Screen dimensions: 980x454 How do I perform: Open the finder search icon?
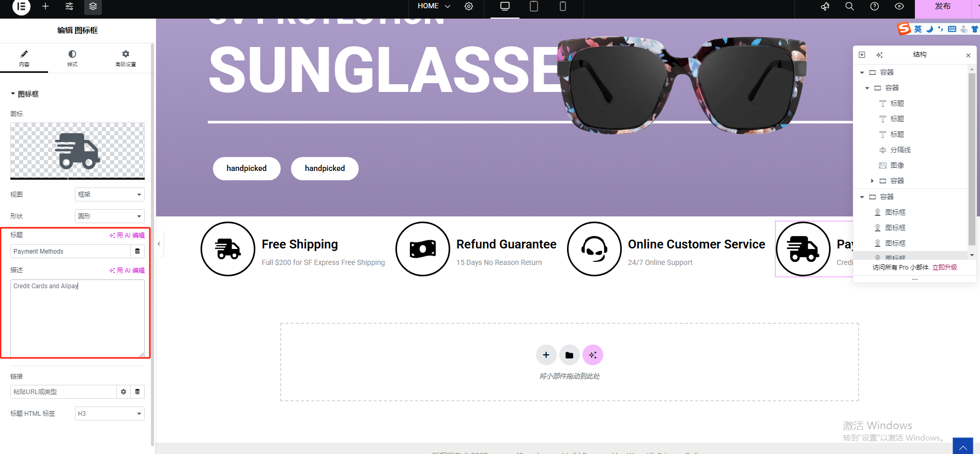pyautogui.click(x=849, y=6)
